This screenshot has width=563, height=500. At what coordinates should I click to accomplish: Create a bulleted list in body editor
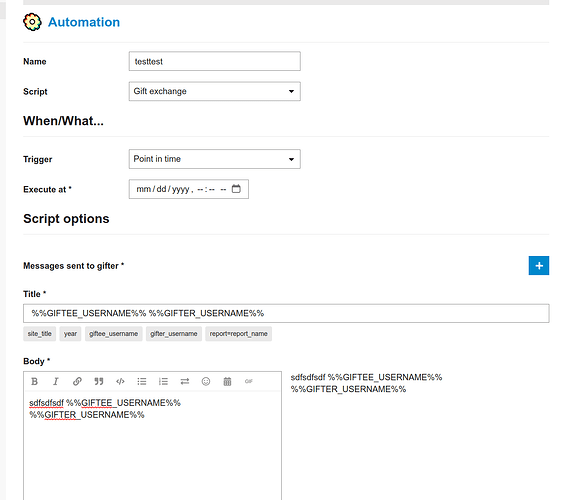click(142, 381)
